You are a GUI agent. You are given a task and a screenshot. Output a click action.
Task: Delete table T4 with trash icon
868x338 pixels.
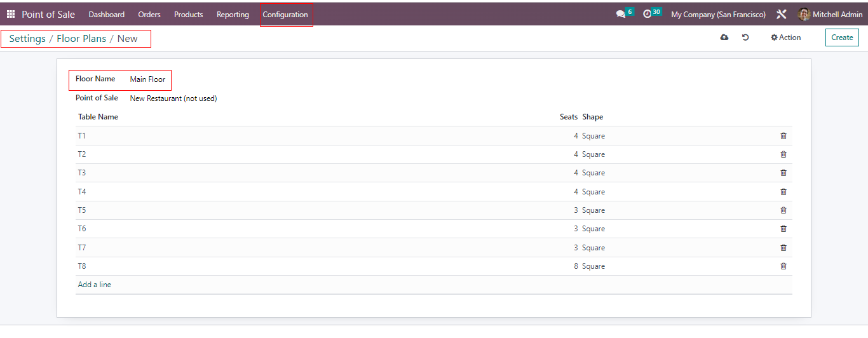(x=783, y=192)
